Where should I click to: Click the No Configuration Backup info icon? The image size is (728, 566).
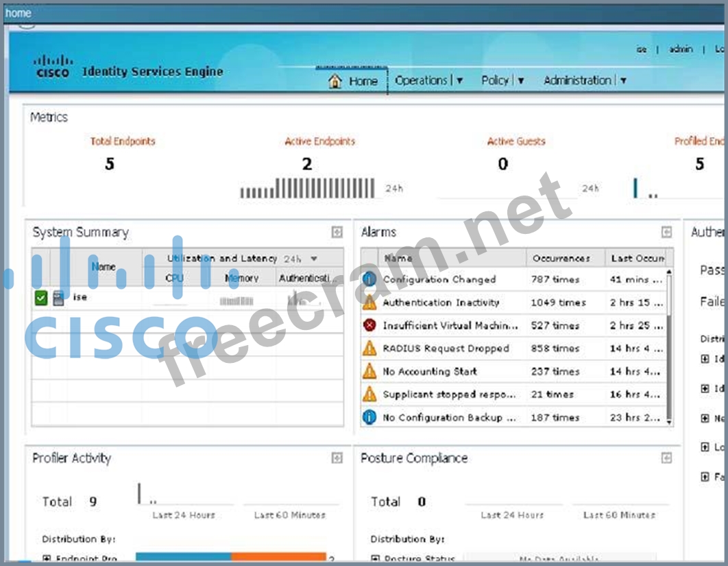tap(369, 417)
